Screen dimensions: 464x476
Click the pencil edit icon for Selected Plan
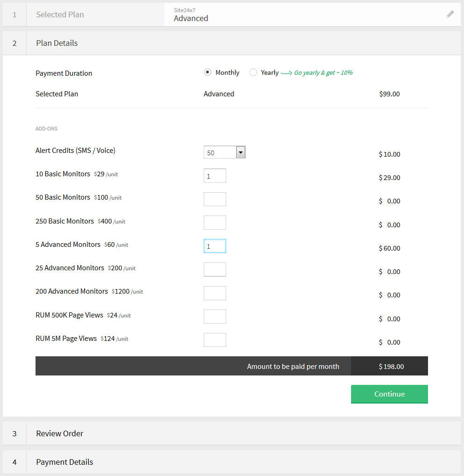pos(450,14)
